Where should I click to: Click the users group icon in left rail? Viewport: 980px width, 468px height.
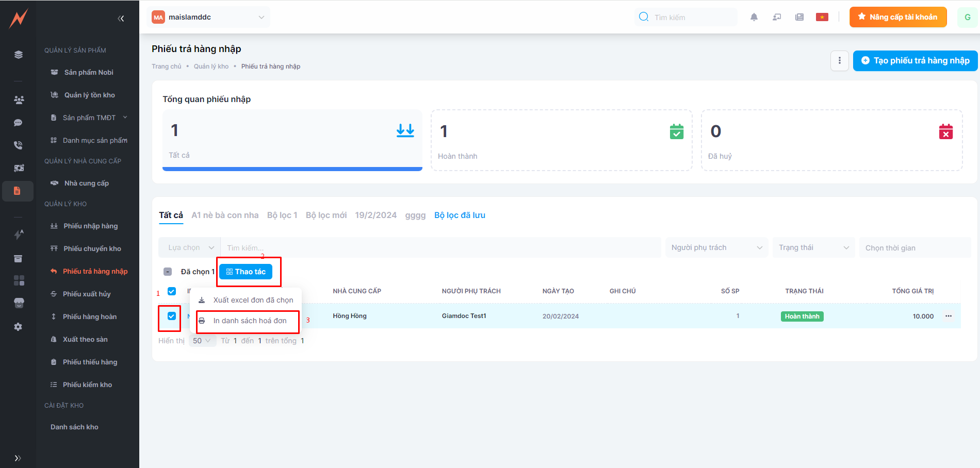(x=19, y=100)
